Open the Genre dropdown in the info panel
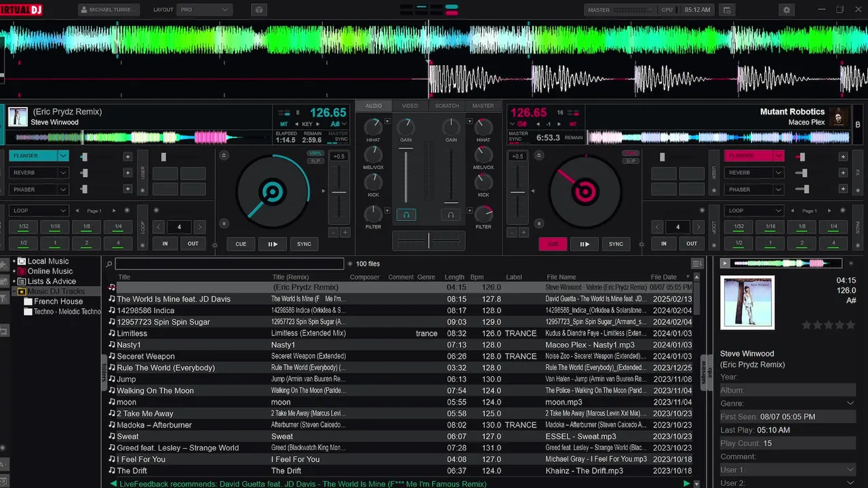This screenshot has width=868, height=488. [850, 403]
